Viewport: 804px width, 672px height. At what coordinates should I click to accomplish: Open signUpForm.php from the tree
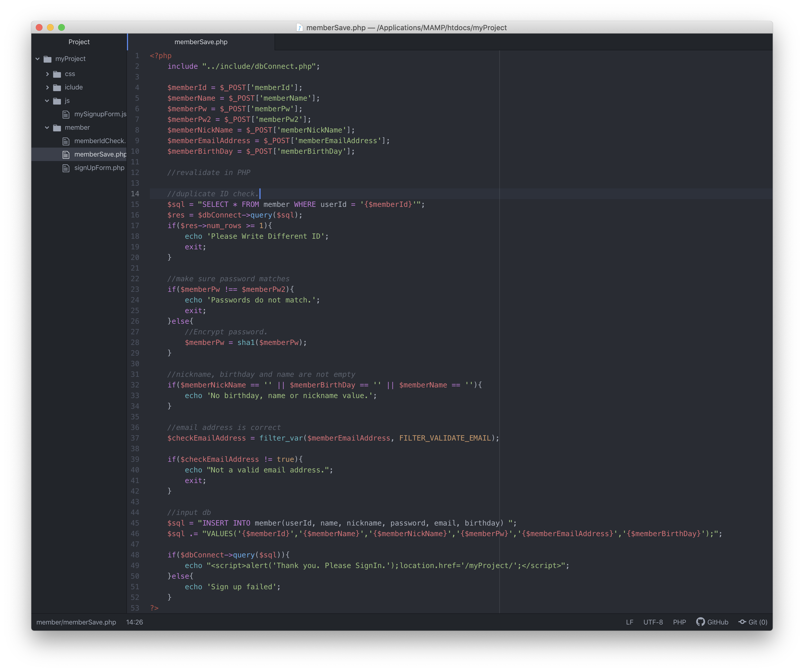click(99, 168)
